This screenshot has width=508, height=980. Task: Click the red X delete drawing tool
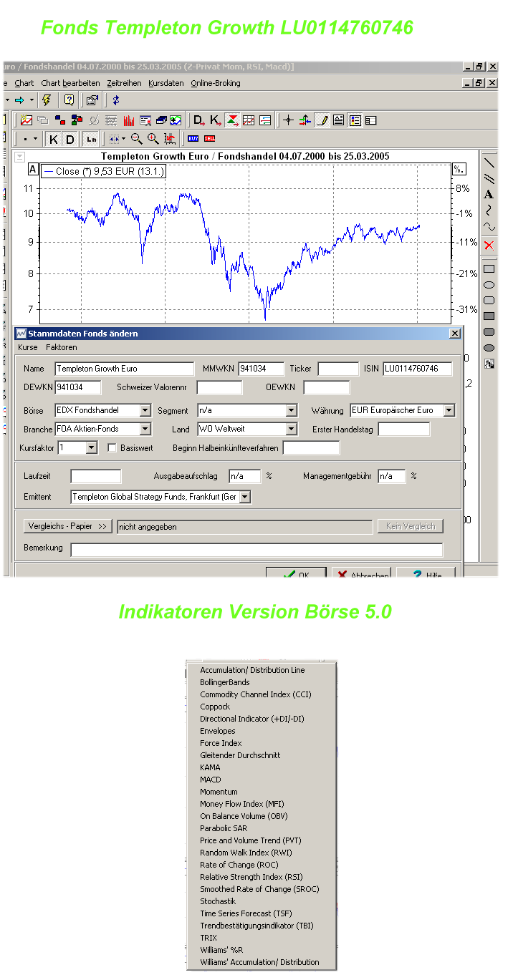489,246
